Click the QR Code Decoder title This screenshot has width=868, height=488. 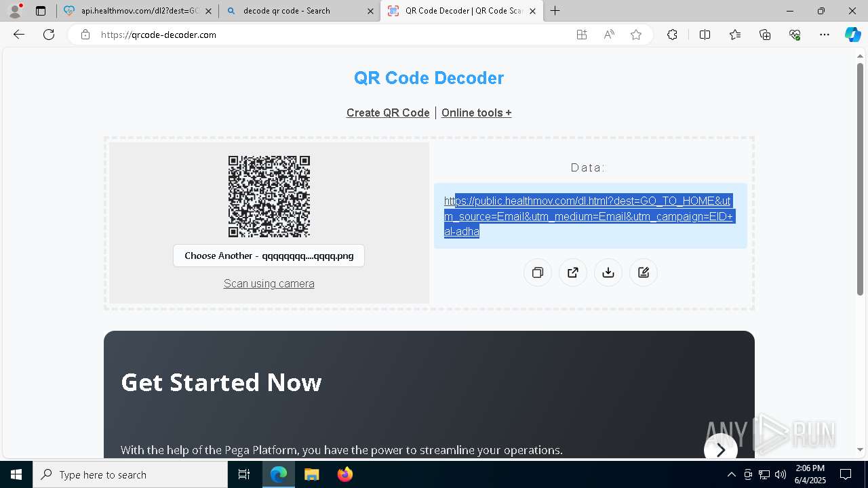tap(429, 78)
